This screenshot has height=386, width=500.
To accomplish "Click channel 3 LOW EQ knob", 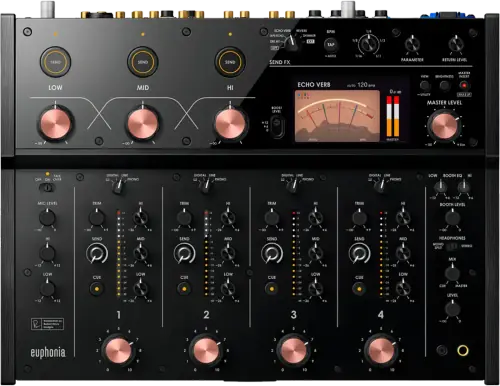I will click(x=315, y=289).
